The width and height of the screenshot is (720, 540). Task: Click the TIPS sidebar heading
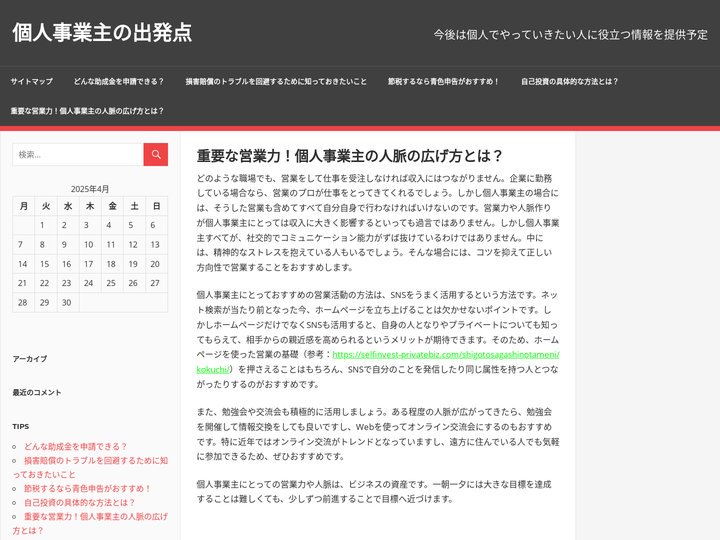(x=21, y=427)
